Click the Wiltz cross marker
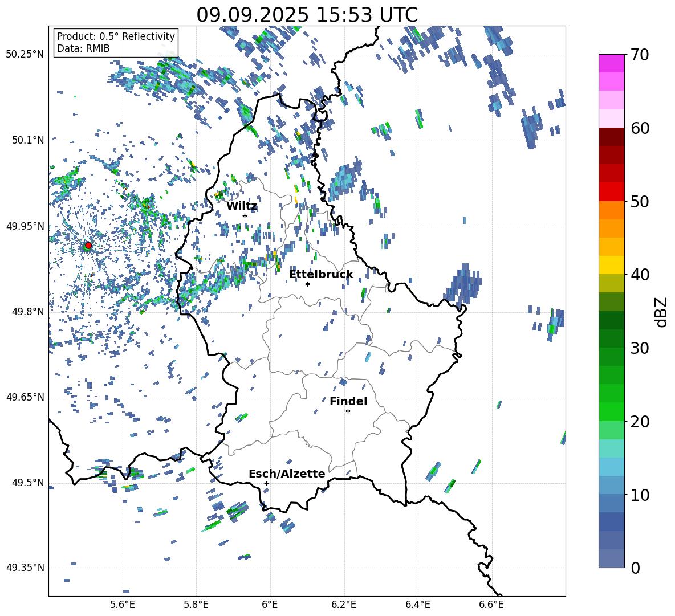Viewport: 675px width, 616px height. pos(245,215)
